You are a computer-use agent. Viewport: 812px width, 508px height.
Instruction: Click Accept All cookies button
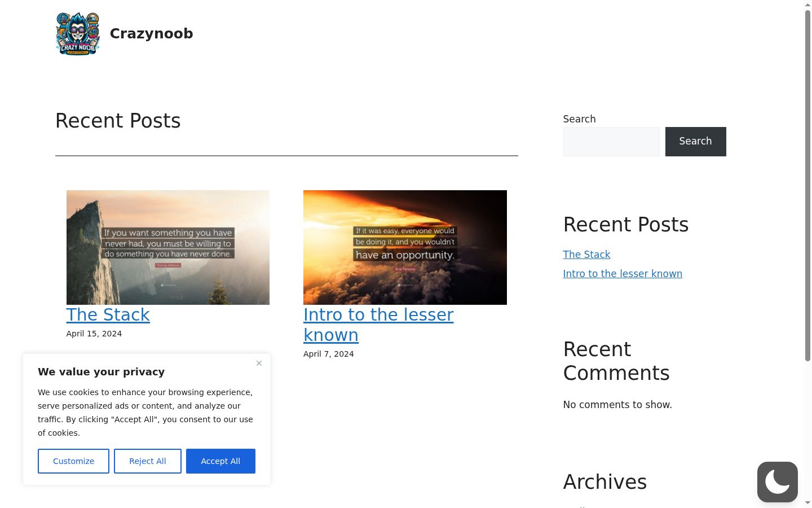tap(220, 461)
